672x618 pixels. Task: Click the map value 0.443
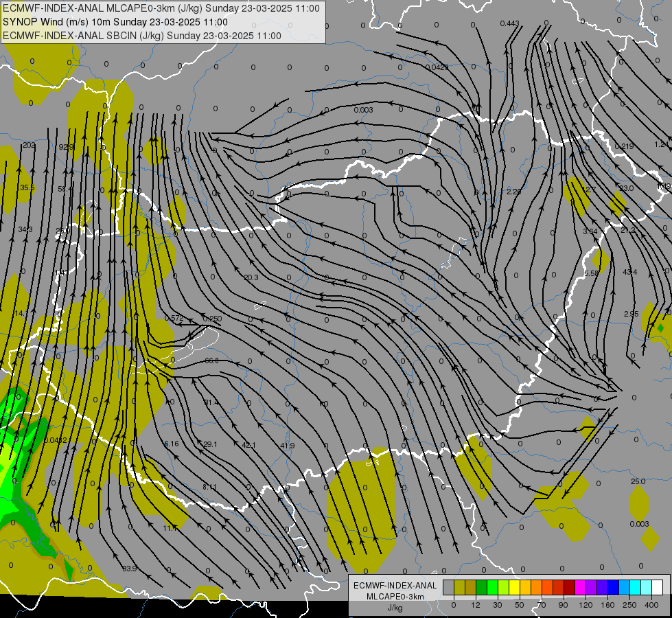pos(509,23)
